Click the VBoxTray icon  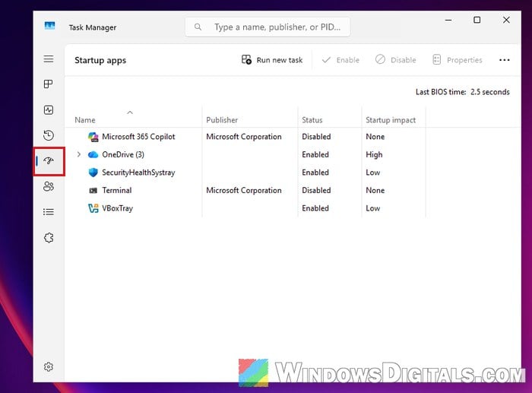pyautogui.click(x=93, y=208)
